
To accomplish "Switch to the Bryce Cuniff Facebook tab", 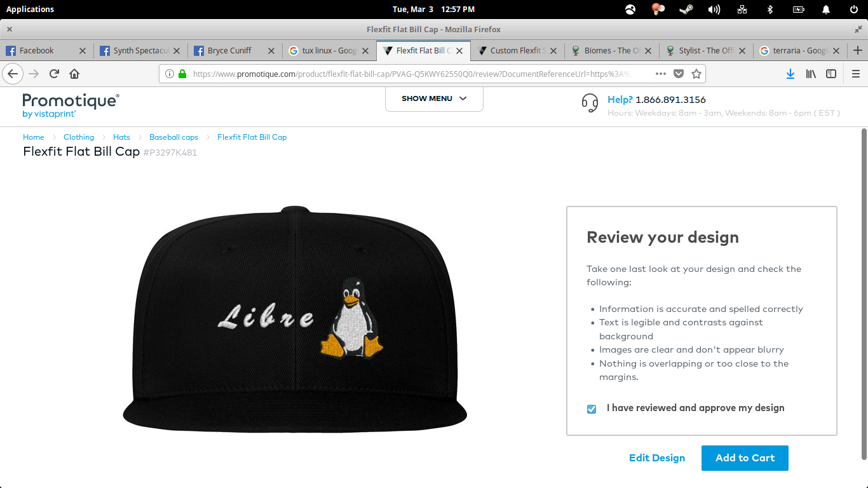I will 229,51.
